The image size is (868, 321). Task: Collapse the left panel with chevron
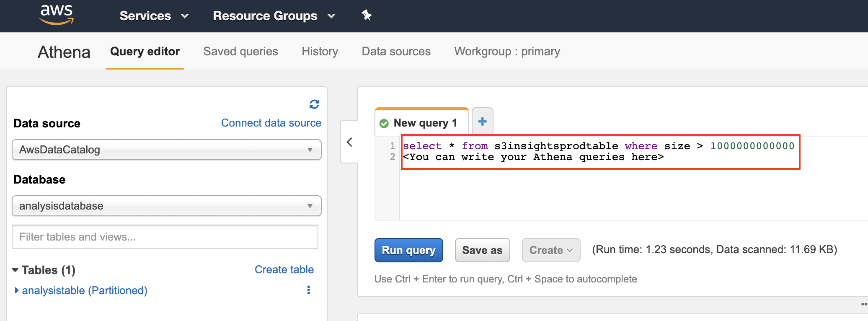349,142
